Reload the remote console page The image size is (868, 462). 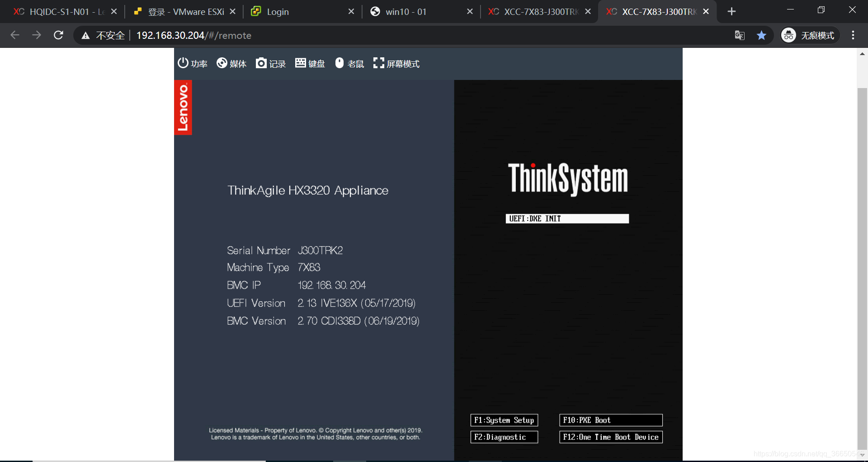click(58, 35)
